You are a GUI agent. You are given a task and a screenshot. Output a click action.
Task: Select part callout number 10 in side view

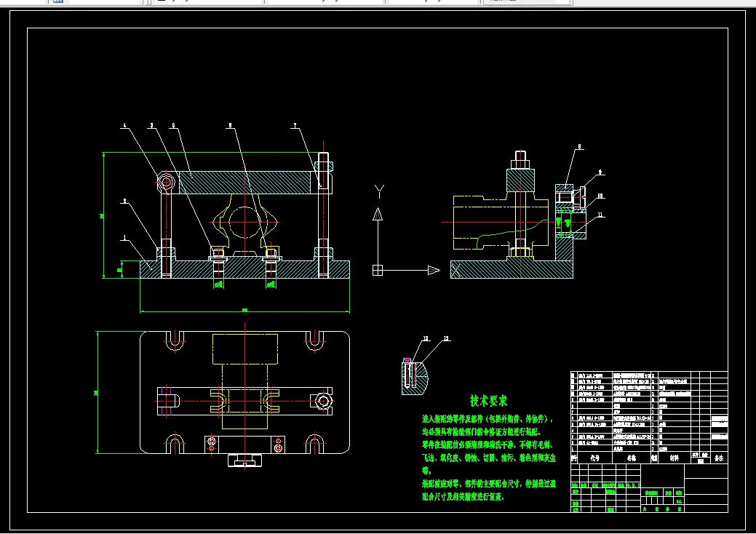[x=600, y=196]
